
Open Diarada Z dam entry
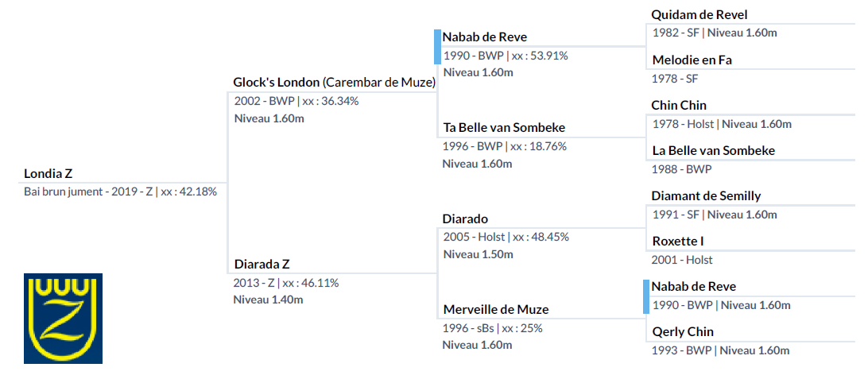click(x=262, y=264)
